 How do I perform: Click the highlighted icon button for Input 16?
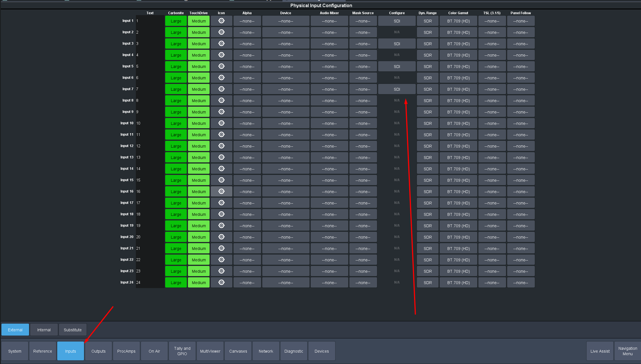221,191
